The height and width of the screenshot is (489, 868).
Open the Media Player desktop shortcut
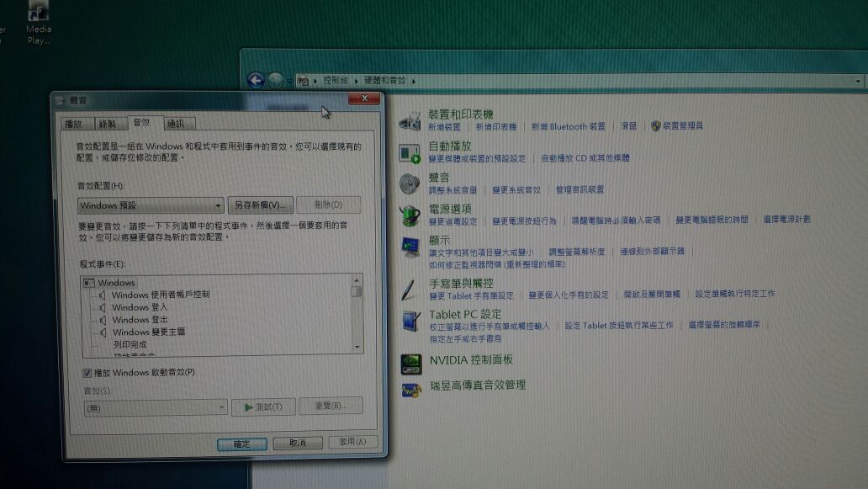(38, 22)
